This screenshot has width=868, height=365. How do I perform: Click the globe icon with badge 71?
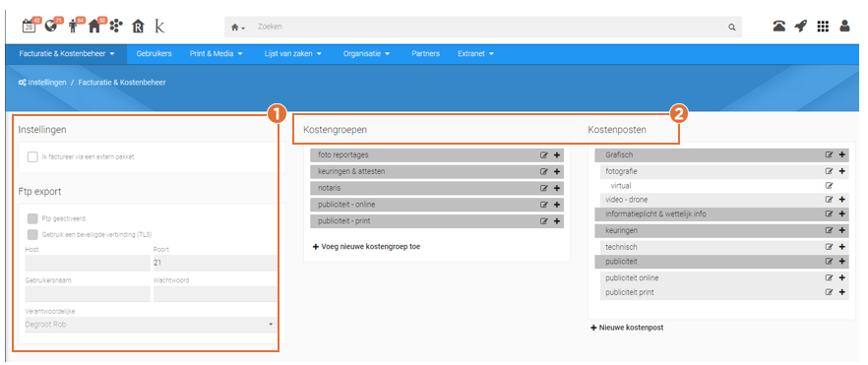point(51,26)
